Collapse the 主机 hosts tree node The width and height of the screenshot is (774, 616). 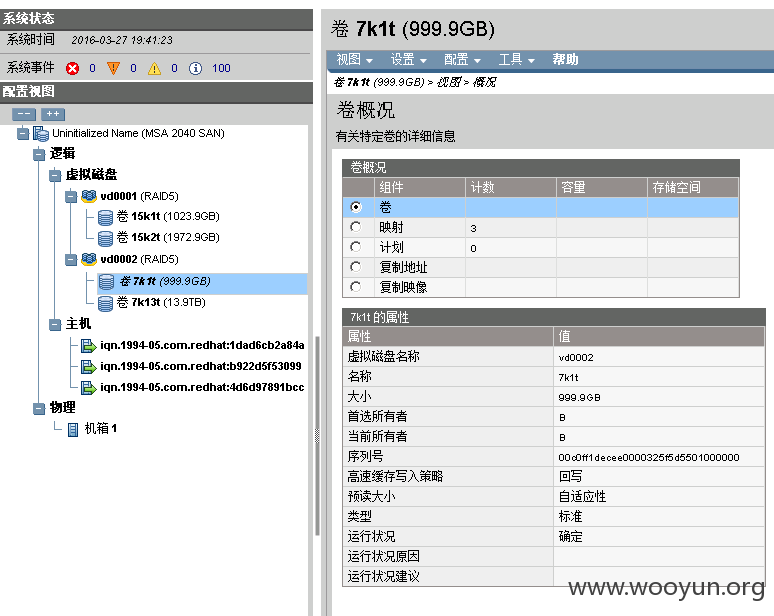click(55, 324)
